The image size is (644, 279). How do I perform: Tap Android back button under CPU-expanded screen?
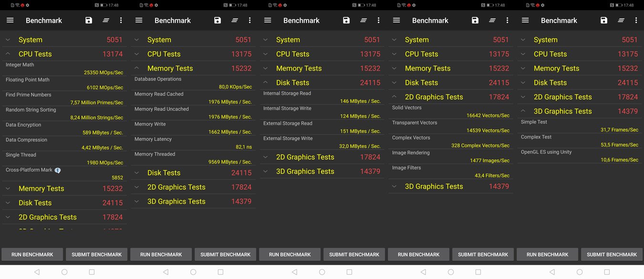[37, 272]
